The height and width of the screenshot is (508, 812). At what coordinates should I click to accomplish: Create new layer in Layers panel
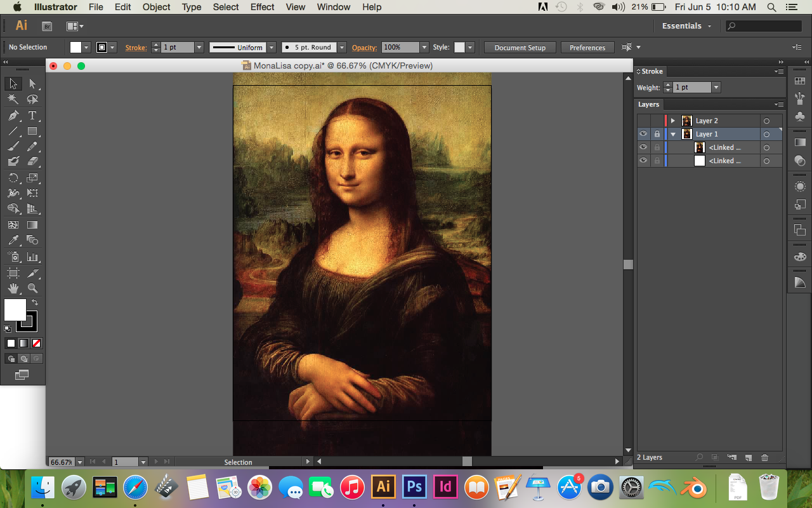pos(748,457)
